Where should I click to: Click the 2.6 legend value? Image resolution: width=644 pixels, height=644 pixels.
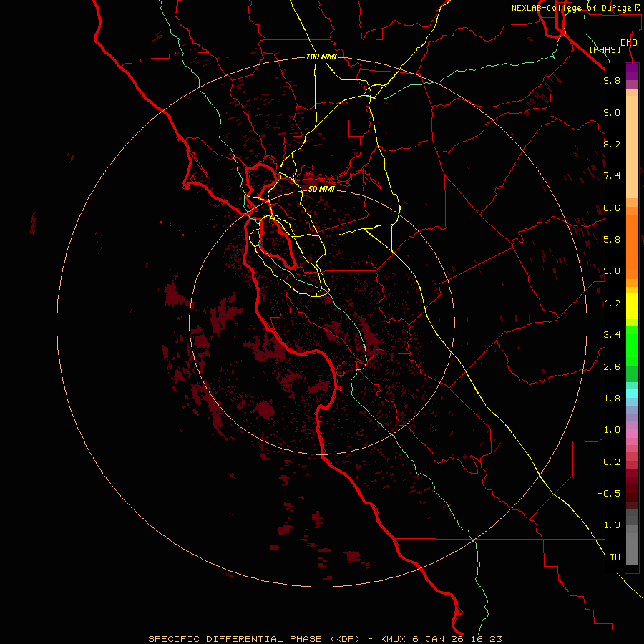click(x=612, y=367)
